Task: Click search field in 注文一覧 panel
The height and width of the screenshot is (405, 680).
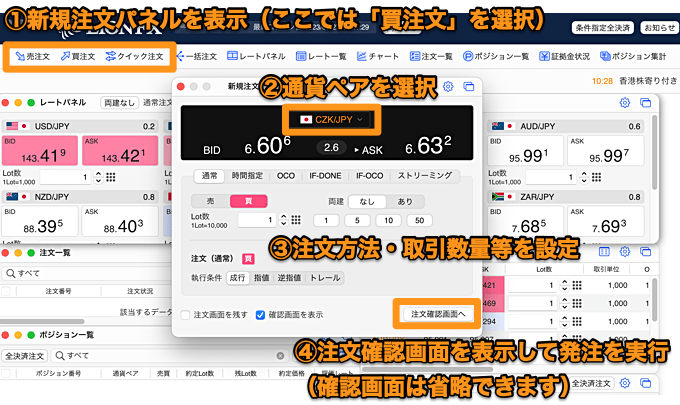Action: [87, 273]
